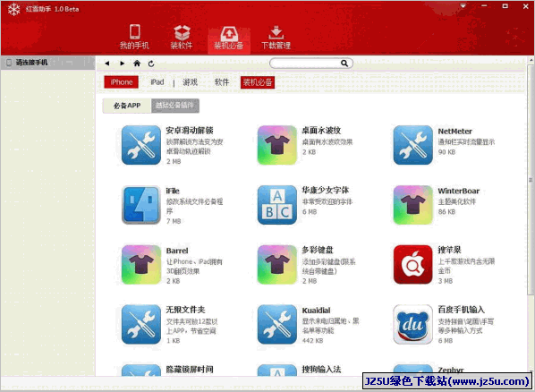Open the 多彩键盘 app icon

pyautogui.click(x=277, y=265)
